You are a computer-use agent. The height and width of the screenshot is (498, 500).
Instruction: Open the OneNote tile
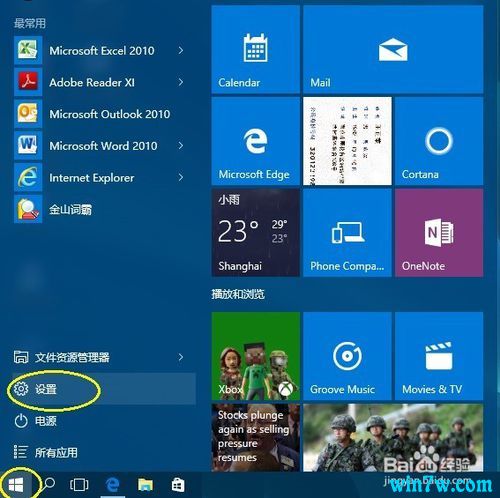439,233
